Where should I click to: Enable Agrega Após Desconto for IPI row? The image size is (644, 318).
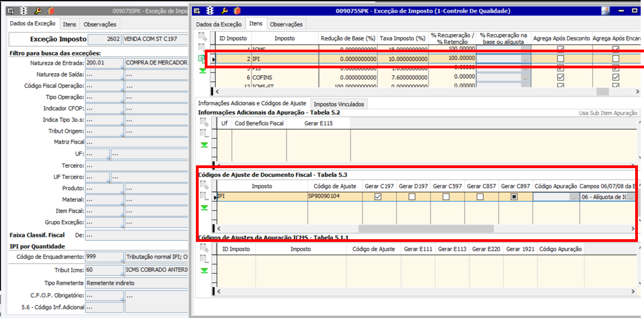(561, 59)
